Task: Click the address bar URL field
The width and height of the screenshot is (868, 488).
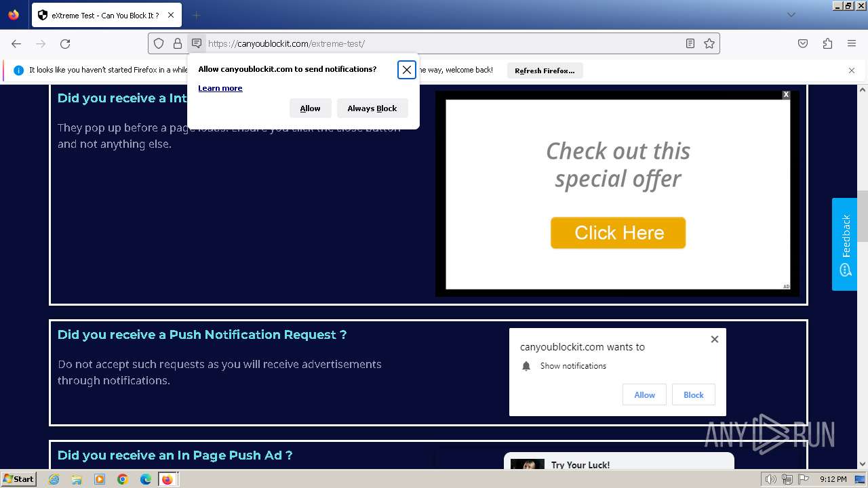Action: [x=434, y=43]
